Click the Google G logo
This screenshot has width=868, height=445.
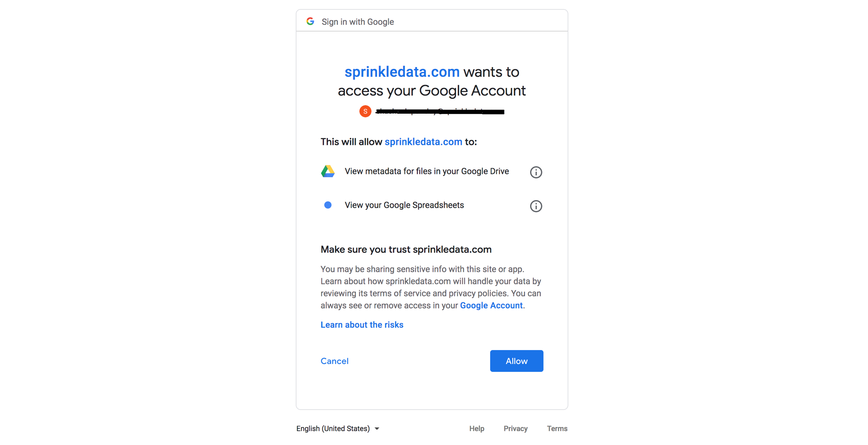(310, 21)
